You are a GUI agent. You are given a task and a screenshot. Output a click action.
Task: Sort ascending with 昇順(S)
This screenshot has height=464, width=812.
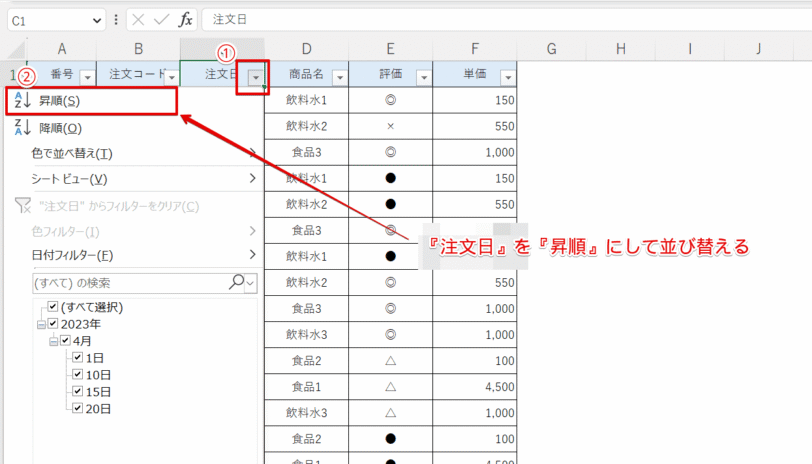pyautogui.click(x=92, y=101)
